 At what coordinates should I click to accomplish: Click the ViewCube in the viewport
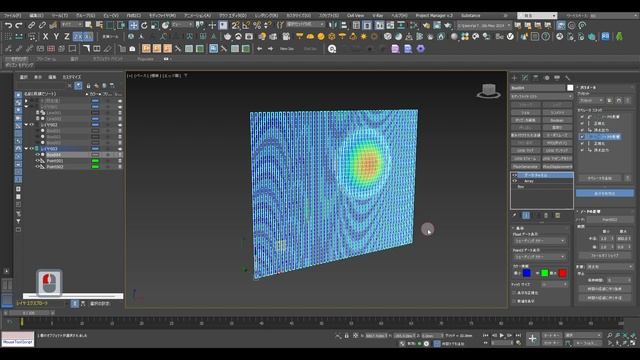(489, 91)
